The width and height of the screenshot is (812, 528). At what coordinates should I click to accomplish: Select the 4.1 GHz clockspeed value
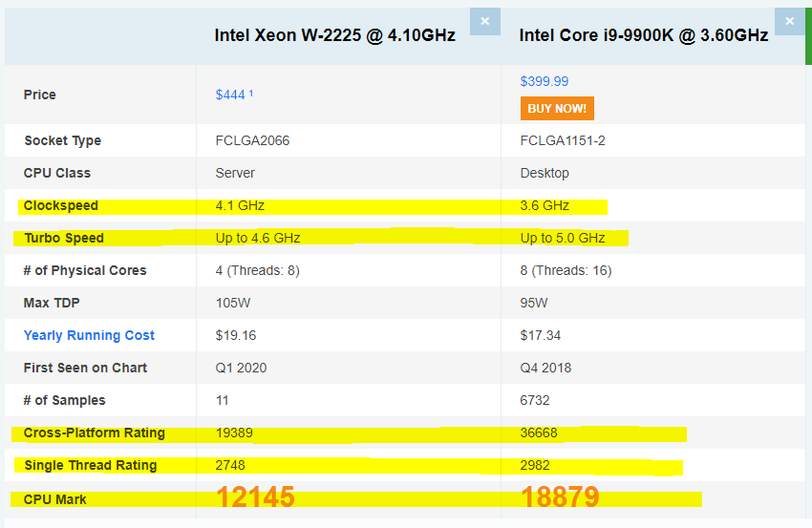[240, 205]
